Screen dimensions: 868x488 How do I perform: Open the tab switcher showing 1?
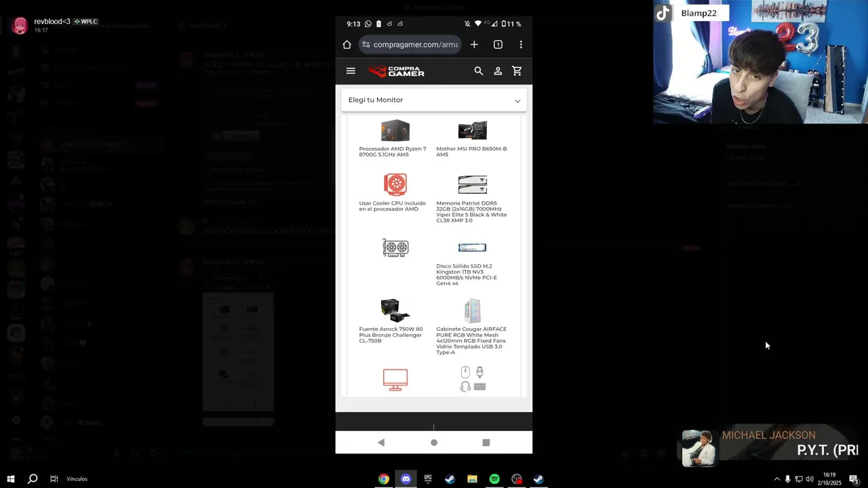pyautogui.click(x=498, y=45)
